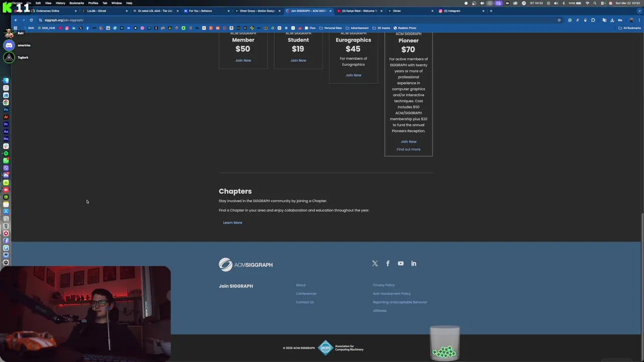Open SIGGRAPH's X (Twitter) social icon in footer
644x362 pixels.
point(375,263)
